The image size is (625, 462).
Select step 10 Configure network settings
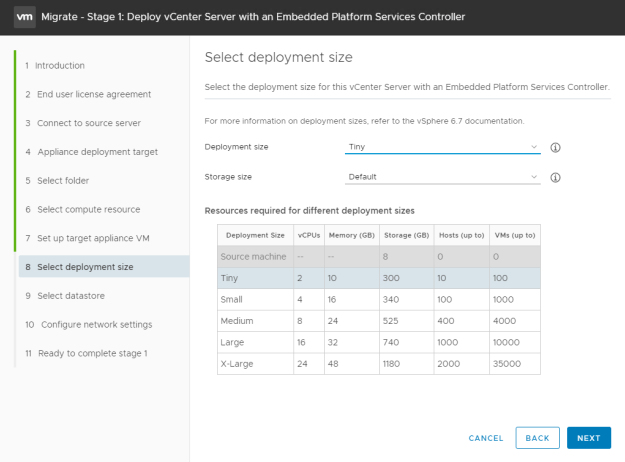[88, 324]
